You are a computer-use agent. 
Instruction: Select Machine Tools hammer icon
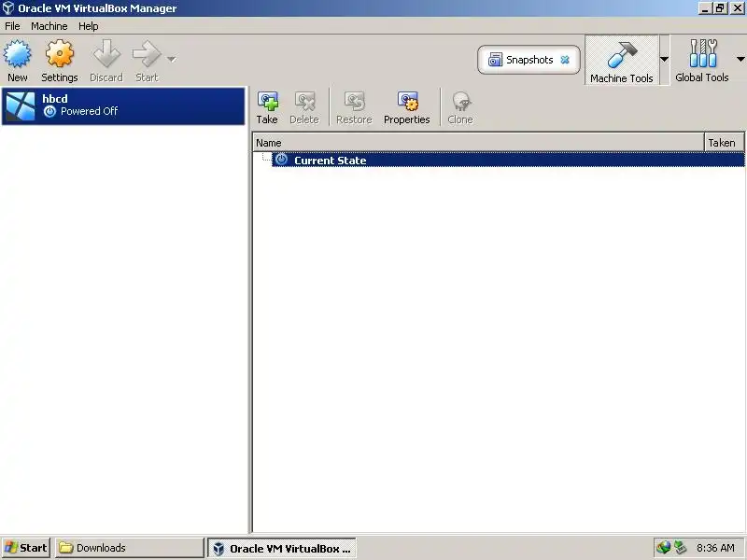tap(622, 55)
